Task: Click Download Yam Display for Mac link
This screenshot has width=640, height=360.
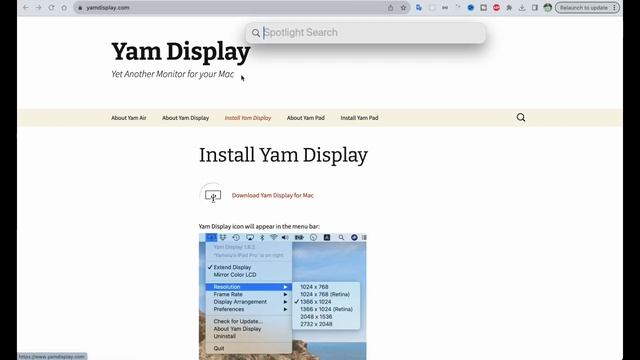Action: click(x=273, y=196)
